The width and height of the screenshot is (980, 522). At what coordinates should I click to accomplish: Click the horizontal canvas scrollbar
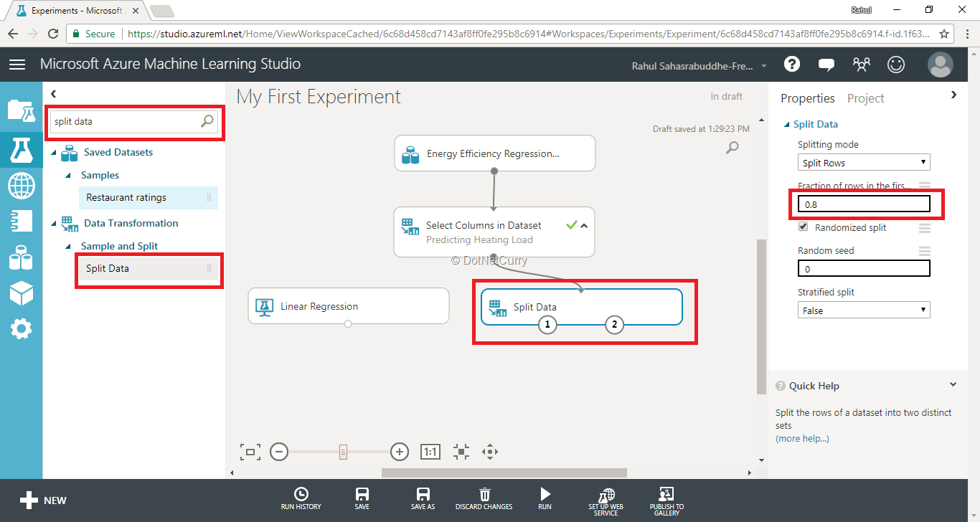[x=504, y=473]
